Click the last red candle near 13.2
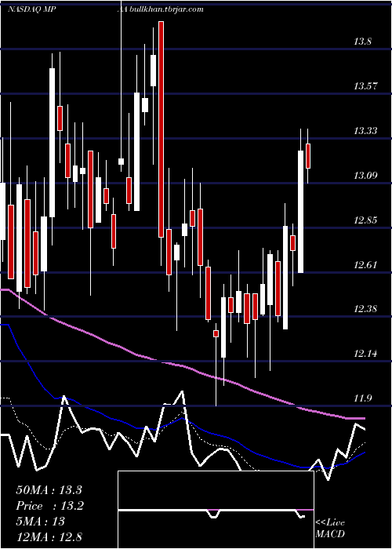Viewport: 392px width, 549px height. pyautogui.click(x=308, y=156)
